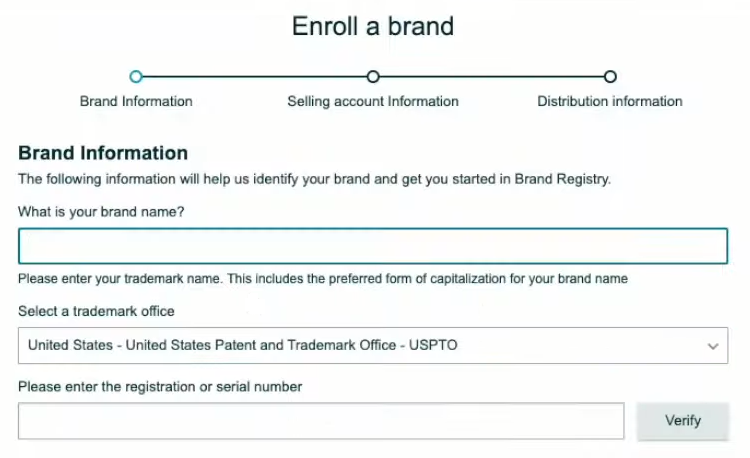Viewport: 750px width, 458px height.
Task: Go to the Brand Information step label
Action: point(136,101)
